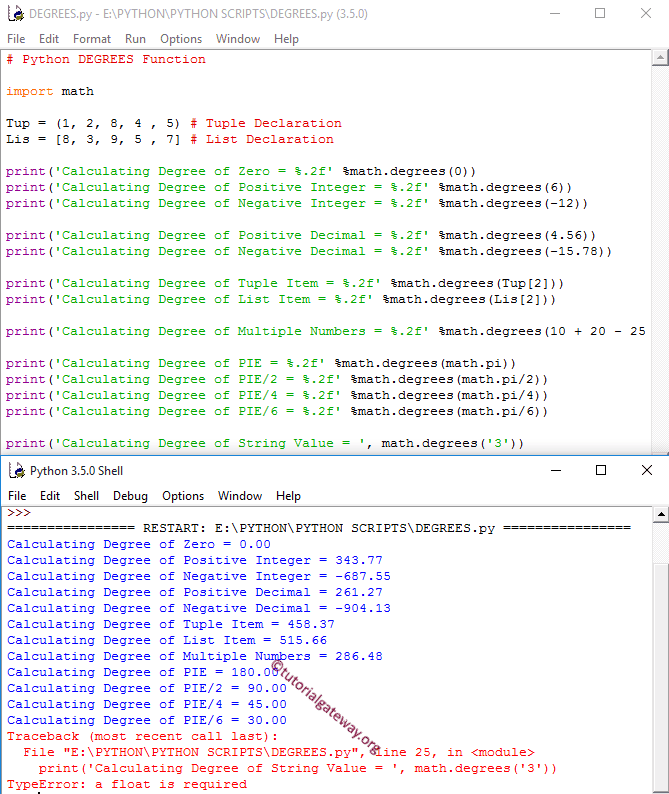Click 'Tup = (1, 2, 8, 4 , 5)' line
Image resolution: width=669 pixels, height=794 pixels.
(x=93, y=124)
